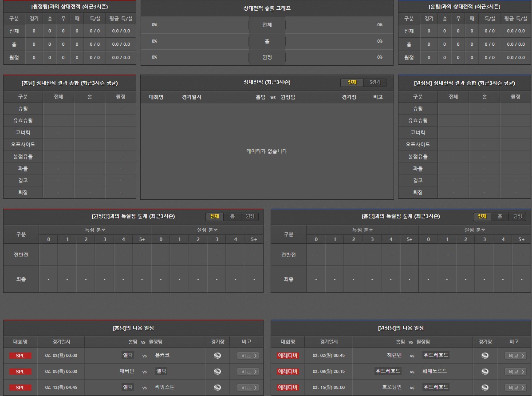Expand 비교 for 위트레흐트 vs 페예노르트 match
This screenshot has height=396, width=532.
click(515, 372)
